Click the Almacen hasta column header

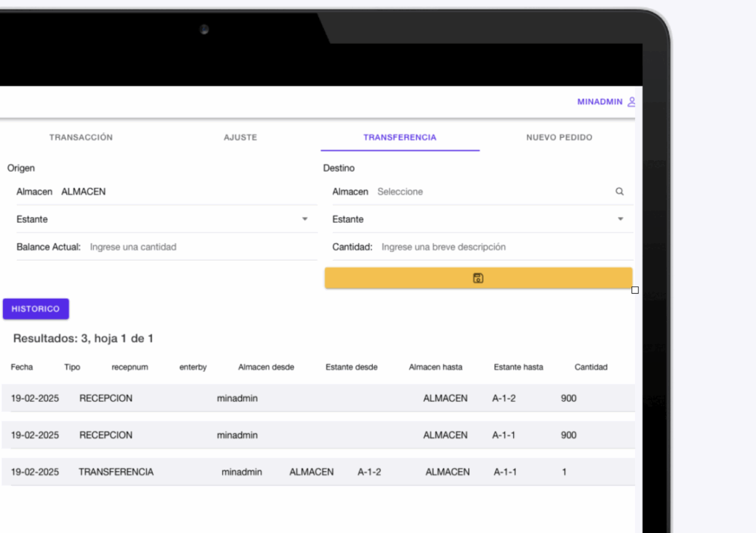click(436, 367)
